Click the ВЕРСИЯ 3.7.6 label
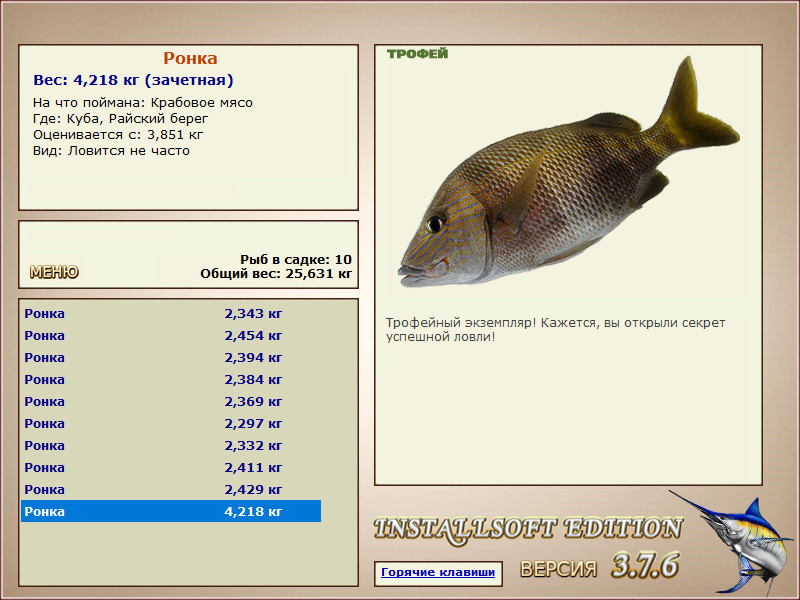Screen dimensions: 800x600 600,566
